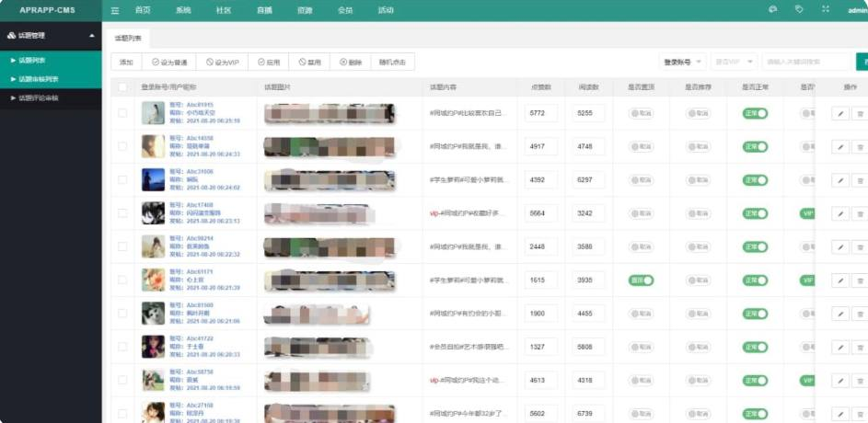Edit the row with like count 2448
868x423 pixels.
840,247
